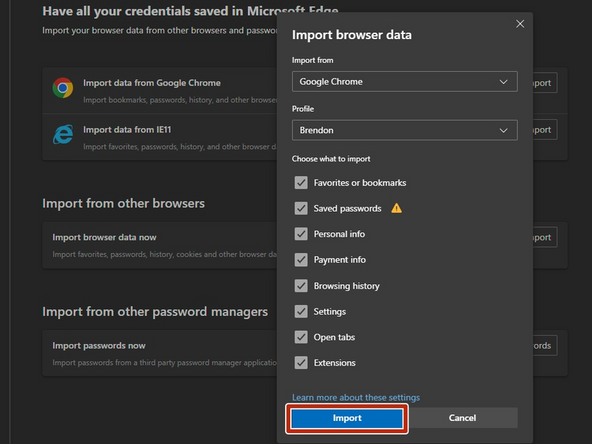Viewport: 592px width, 444px height.
Task: Click the Import from other browsers heading
Action: click(123, 204)
